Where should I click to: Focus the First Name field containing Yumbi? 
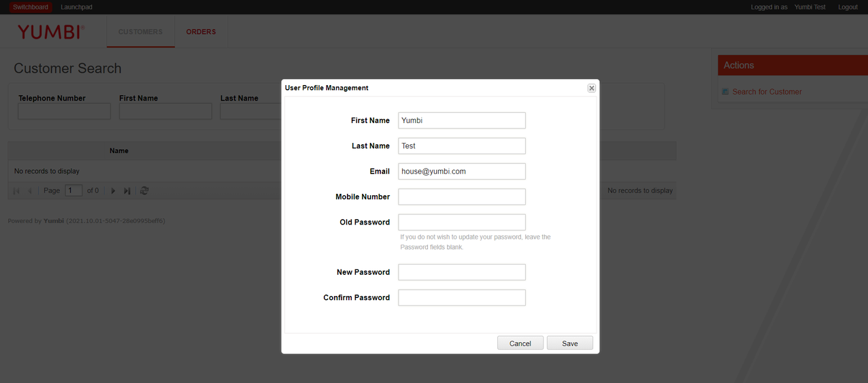point(462,120)
